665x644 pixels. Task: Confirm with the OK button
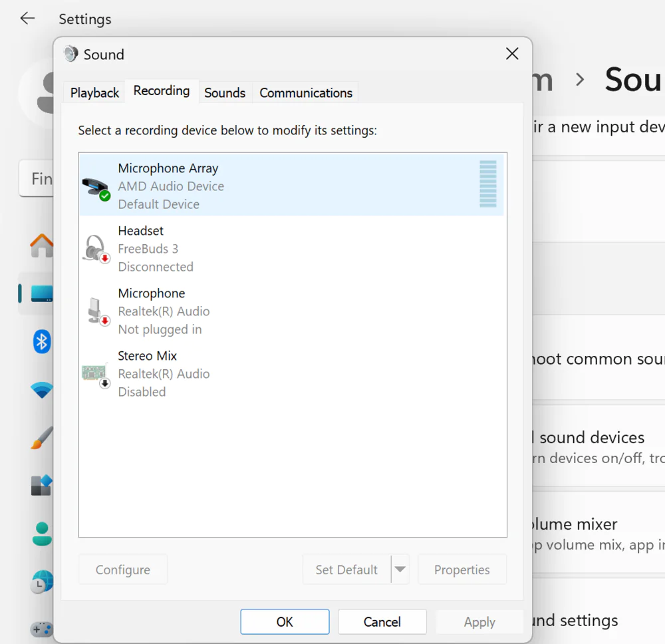click(x=285, y=621)
